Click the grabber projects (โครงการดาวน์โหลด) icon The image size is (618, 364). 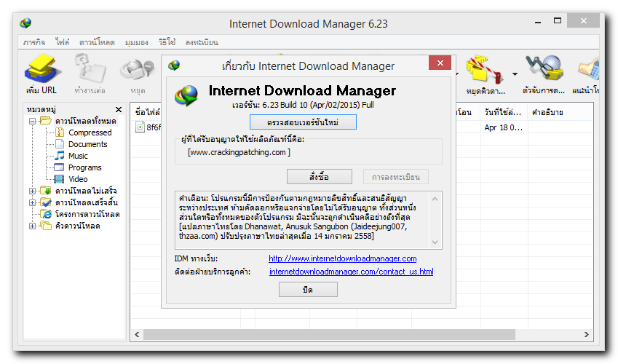click(x=47, y=214)
